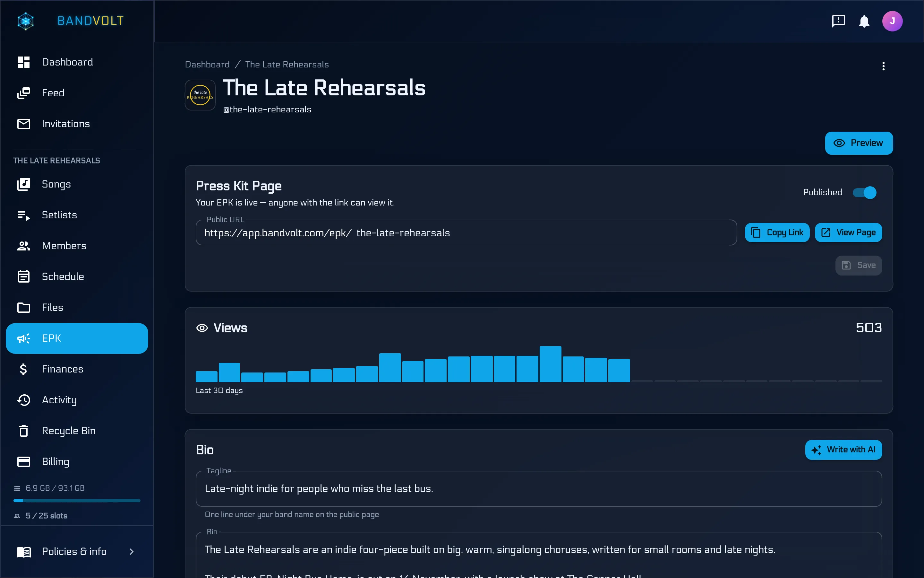This screenshot has height=578, width=924.
Task: Click the Preview button
Action: coord(859,143)
